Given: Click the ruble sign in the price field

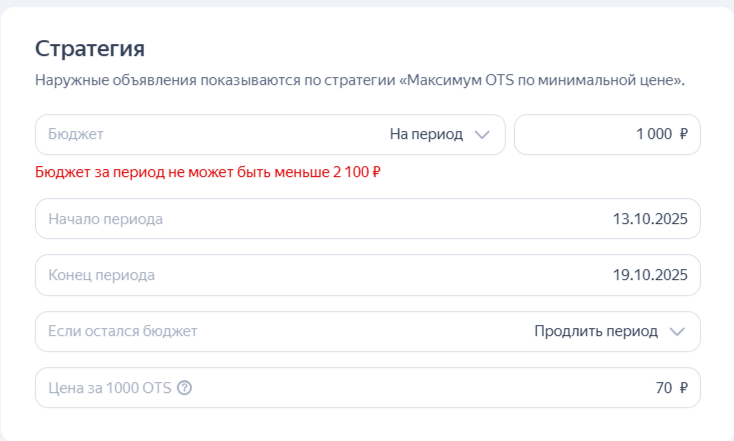Looking at the screenshot, I should pyautogui.click(x=683, y=388).
